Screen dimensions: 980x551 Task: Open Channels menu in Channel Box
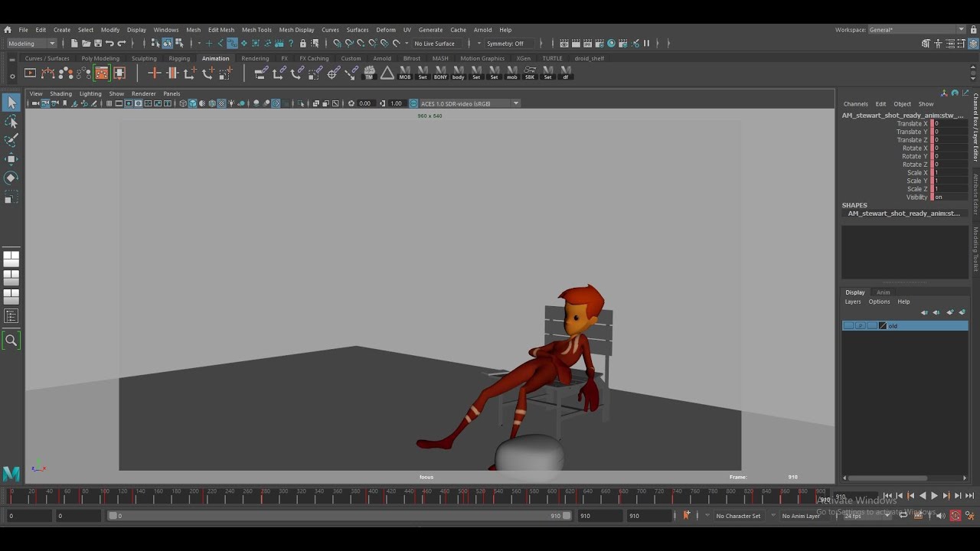click(x=856, y=104)
